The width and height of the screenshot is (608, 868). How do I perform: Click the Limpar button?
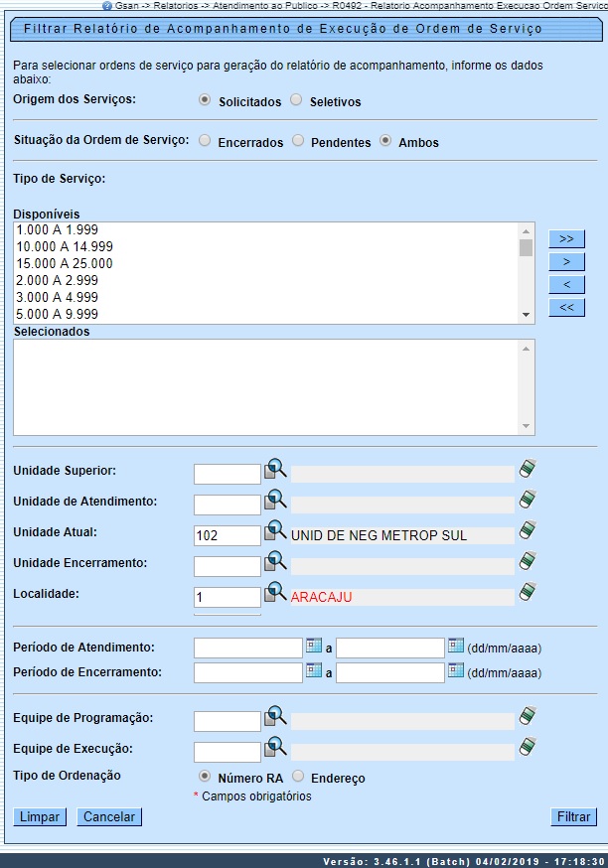[x=40, y=817]
